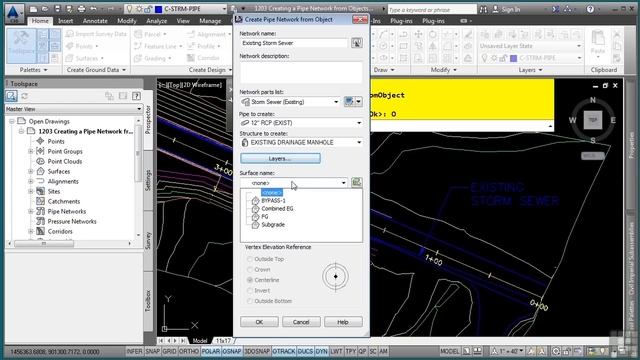Click the parts list edit icon button
This screenshot has height=360, width=640.
click(349, 102)
